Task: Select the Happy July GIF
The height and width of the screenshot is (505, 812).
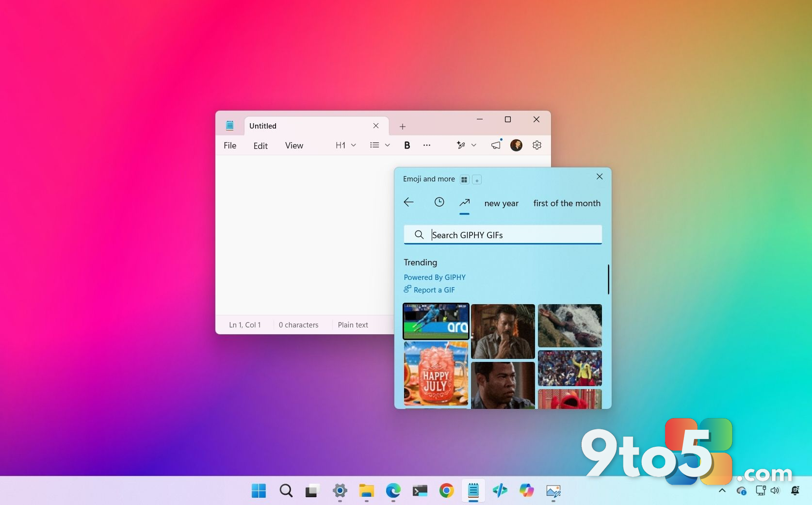Action: click(436, 374)
